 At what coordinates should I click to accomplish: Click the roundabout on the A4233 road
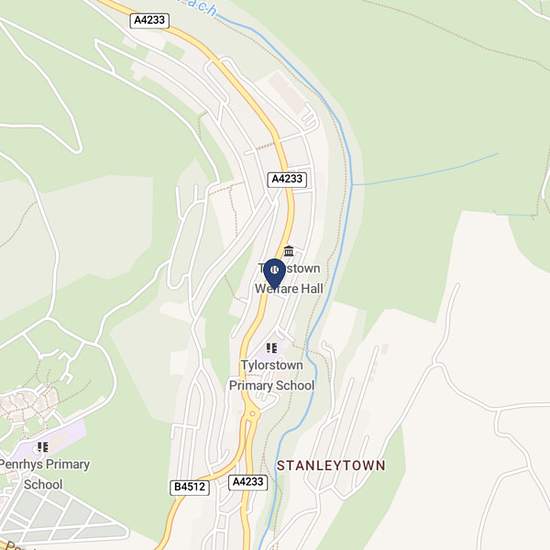coord(252,414)
